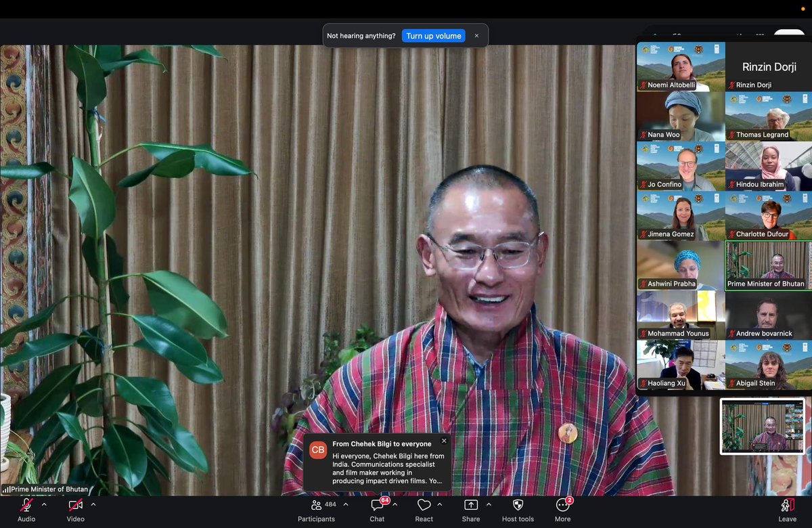Click muted mic icon on Jimena Gomez
The height and width of the screenshot is (528, 812).
pos(644,234)
